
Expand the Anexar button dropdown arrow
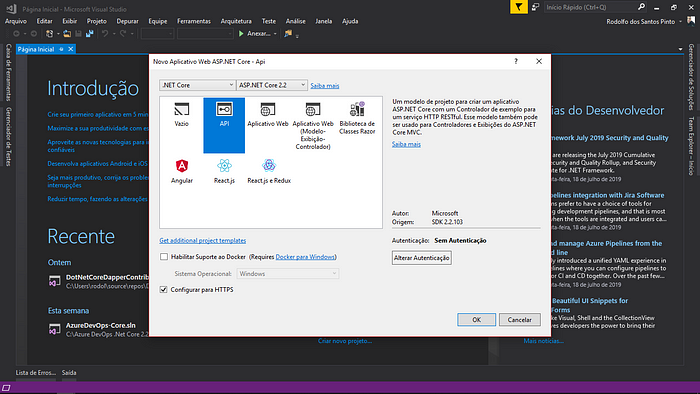275,34
